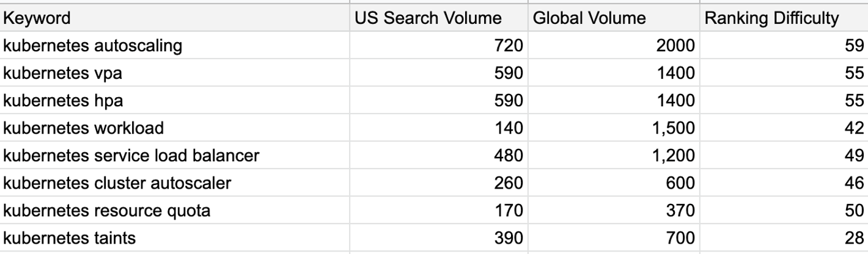This screenshot has width=868, height=254.
Task: Select the Global Volume header cell
Action: click(x=614, y=18)
